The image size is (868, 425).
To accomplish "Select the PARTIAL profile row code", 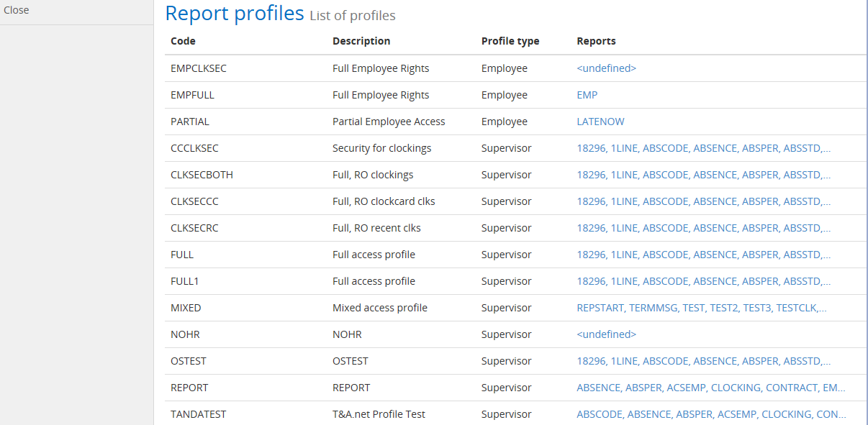I will pos(190,122).
